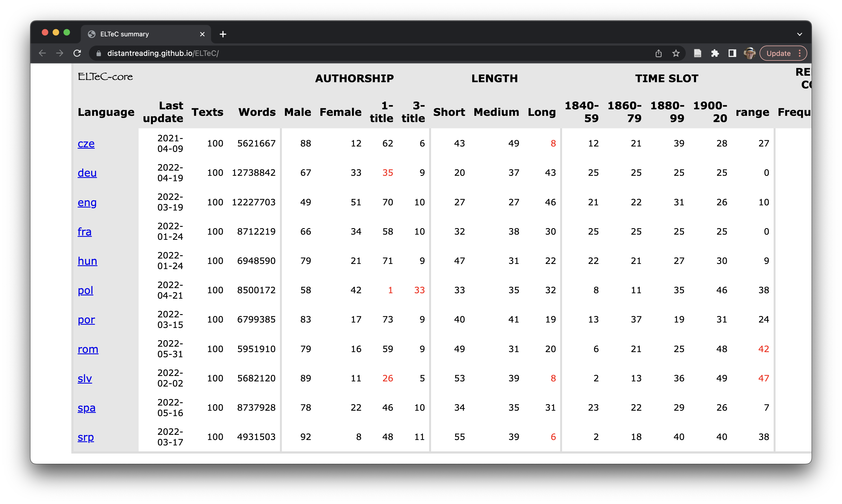Click the Long column header
This screenshot has height=504, width=842.
coord(542,112)
